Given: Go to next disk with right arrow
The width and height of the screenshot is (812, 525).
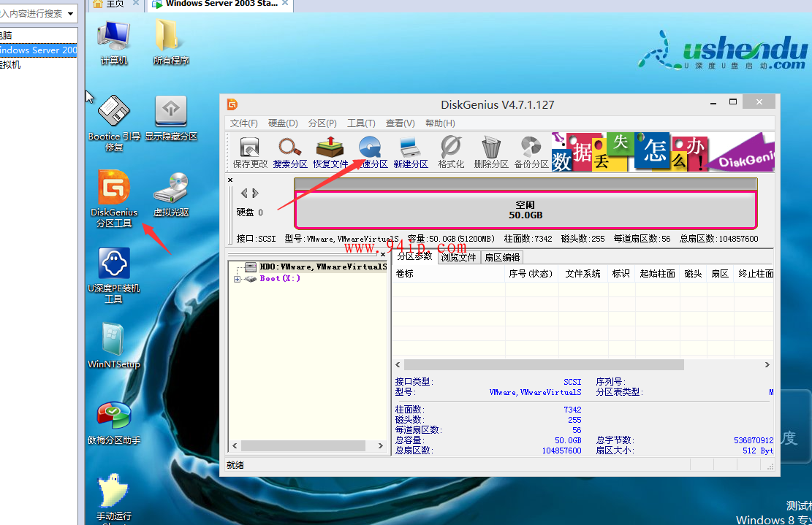Looking at the screenshot, I should (255, 193).
